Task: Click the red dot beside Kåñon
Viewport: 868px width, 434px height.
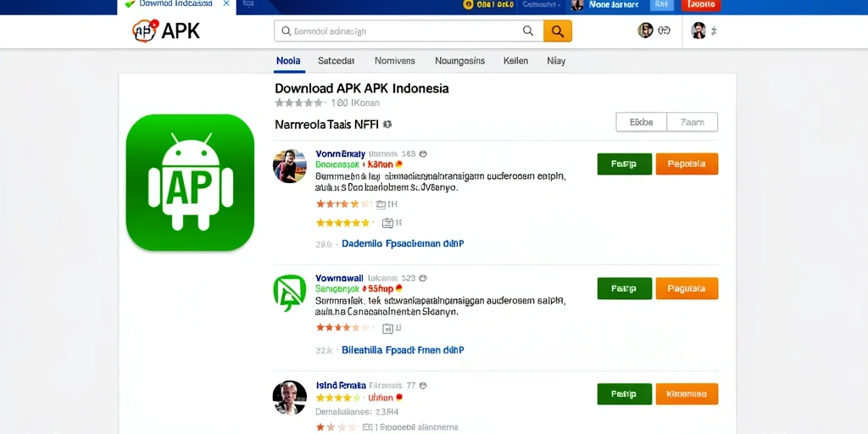Action: (399, 164)
